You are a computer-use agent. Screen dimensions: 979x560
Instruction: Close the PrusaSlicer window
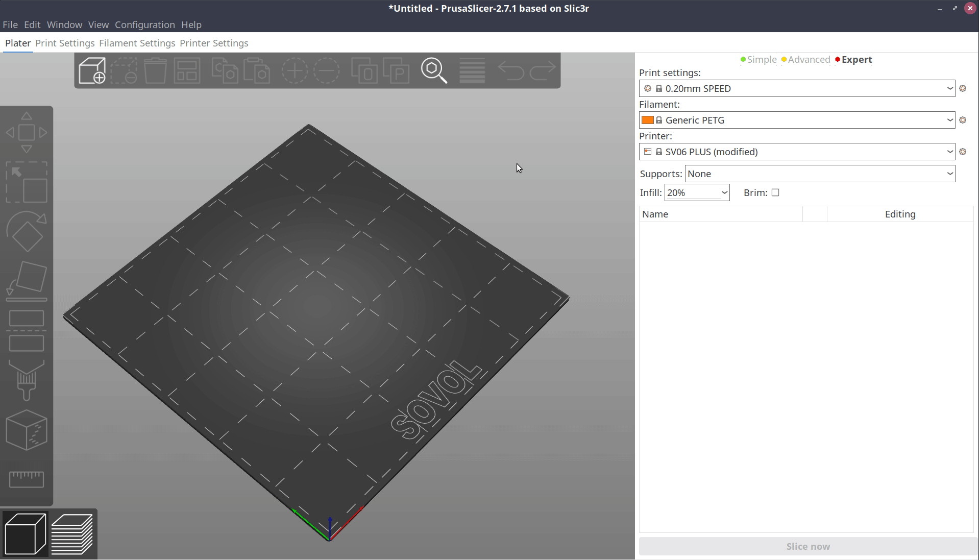coord(970,8)
